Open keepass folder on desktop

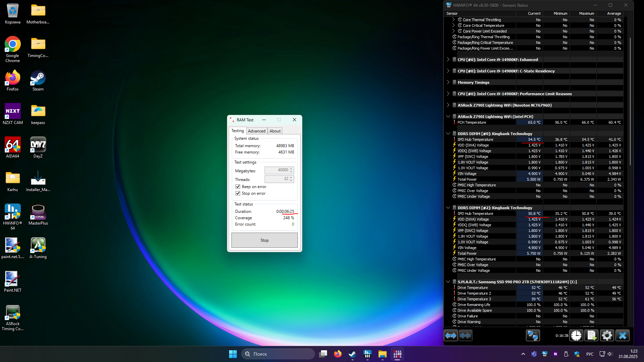click(x=38, y=114)
